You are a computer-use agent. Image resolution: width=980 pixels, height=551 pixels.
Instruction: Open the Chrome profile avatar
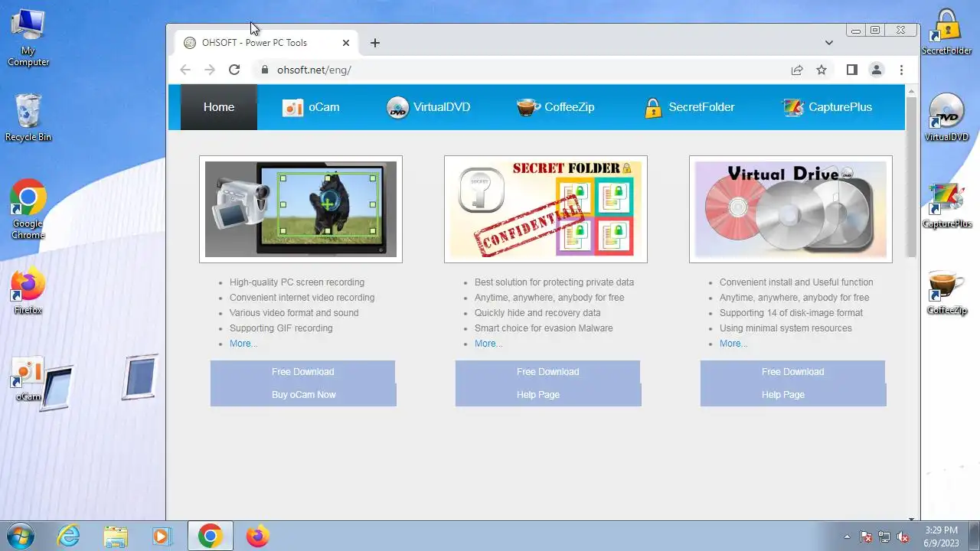(x=877, y=70)
